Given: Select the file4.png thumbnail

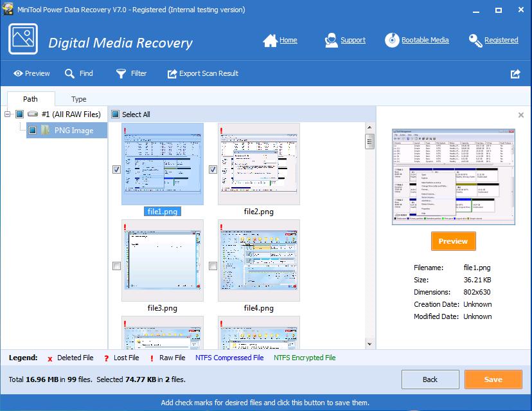Looking at the screenshot, I should [x=259, y=260].
